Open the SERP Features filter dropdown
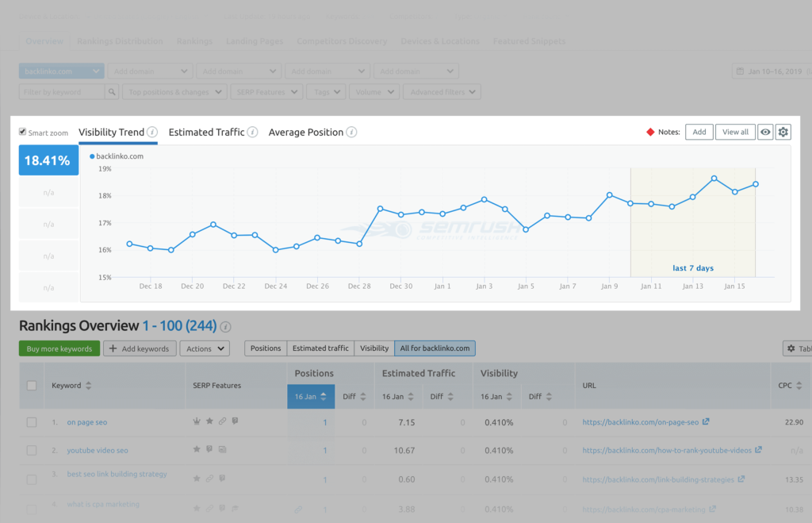Image resolution: width=812 pixels, height=523 pixels. pos(266,91)
